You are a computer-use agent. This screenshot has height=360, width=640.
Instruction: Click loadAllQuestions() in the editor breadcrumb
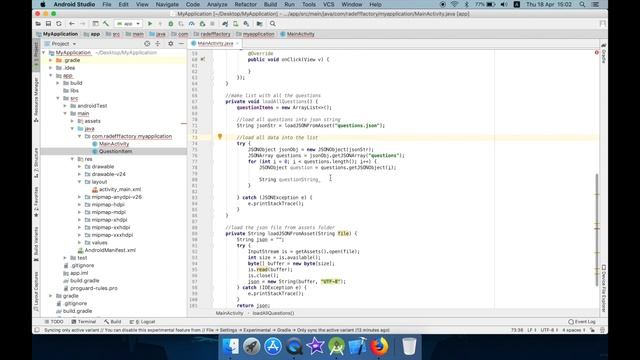(273, 313)
